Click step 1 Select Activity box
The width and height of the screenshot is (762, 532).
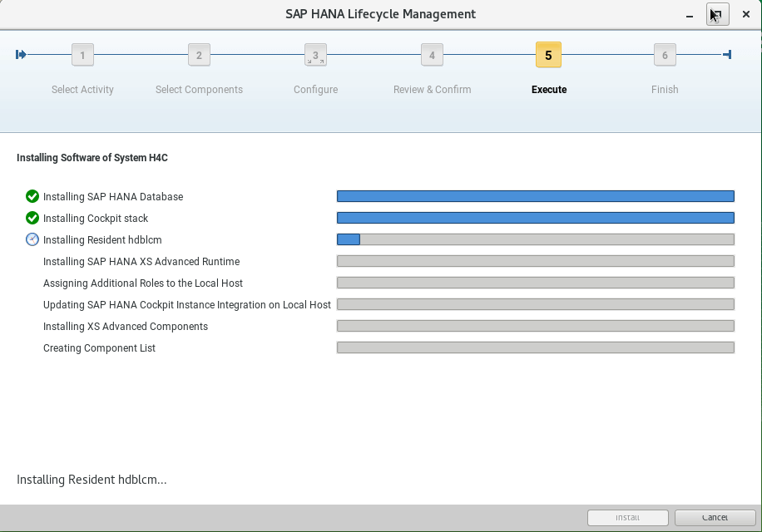[x=82, y=55]
